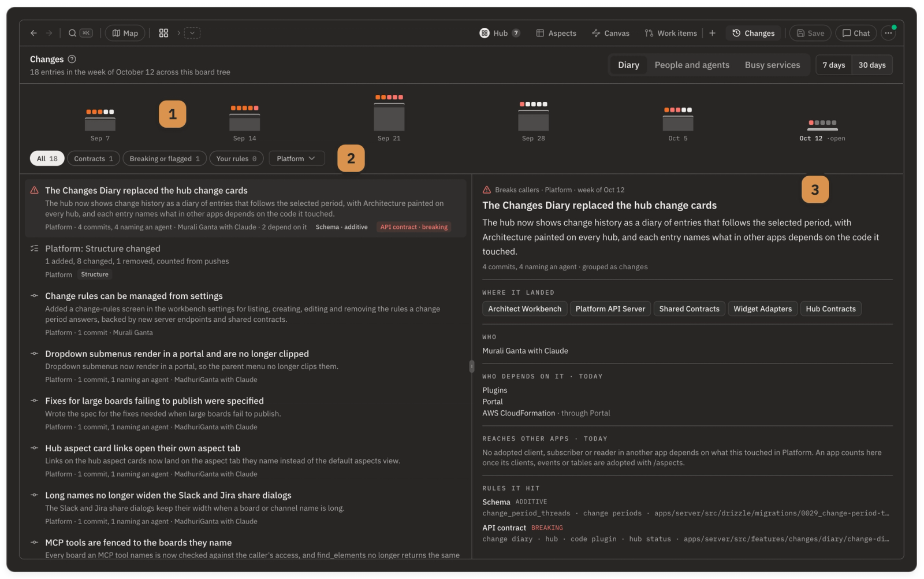This screenshot has height=579, width=924.
Task: Switch to the Hub tab
Action: coord(500,33)
